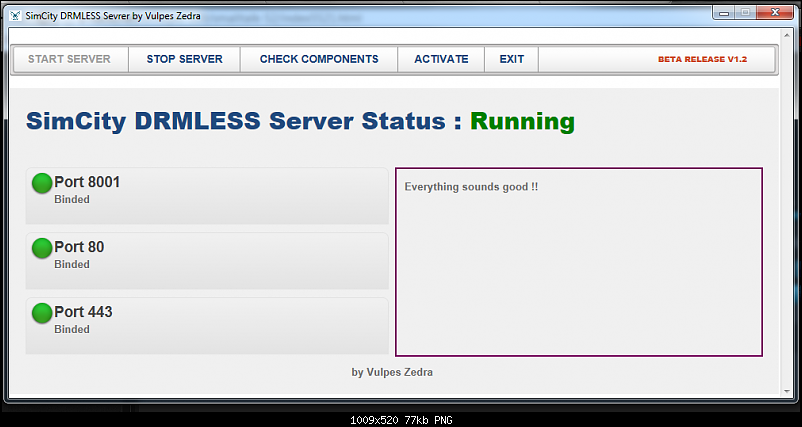Click the green status light for Port 443
The width and height of the screenshot is (802, 427).
click(x=42, y=313)
